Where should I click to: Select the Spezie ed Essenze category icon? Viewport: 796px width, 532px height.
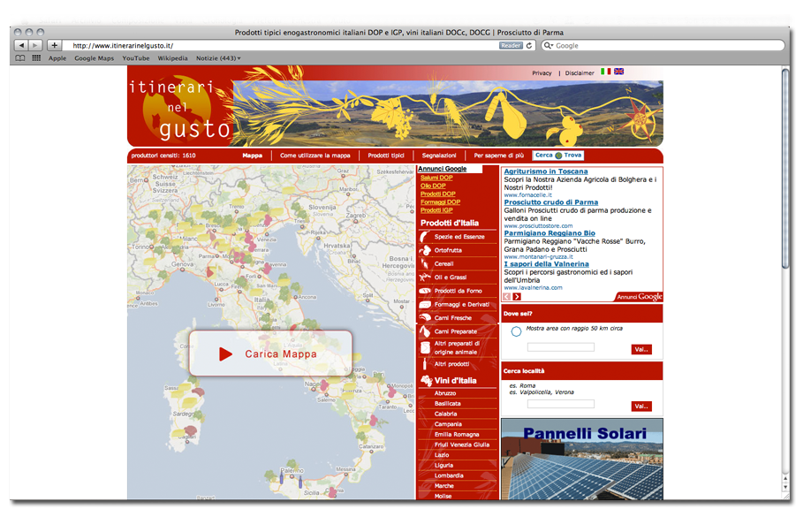[422, 236]
